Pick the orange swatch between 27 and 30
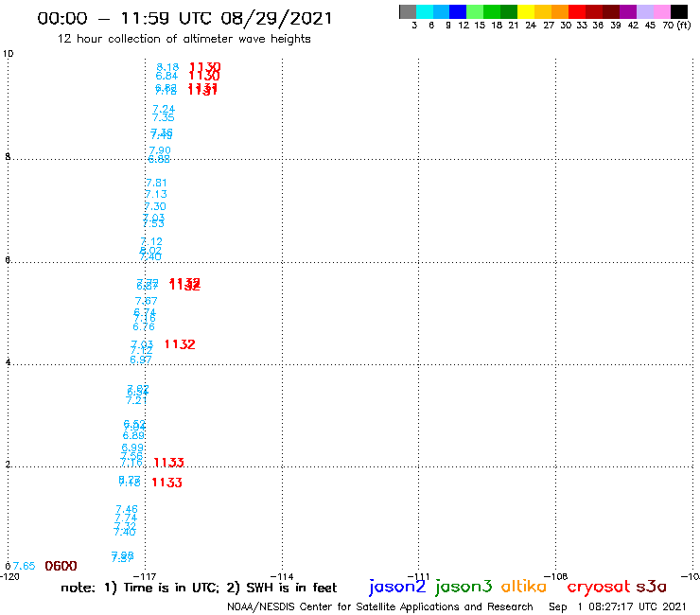 click(560, 11)
